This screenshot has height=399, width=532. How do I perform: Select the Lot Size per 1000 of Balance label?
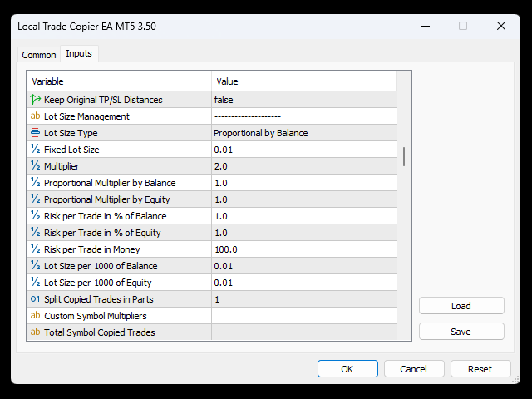pos(101,266)
